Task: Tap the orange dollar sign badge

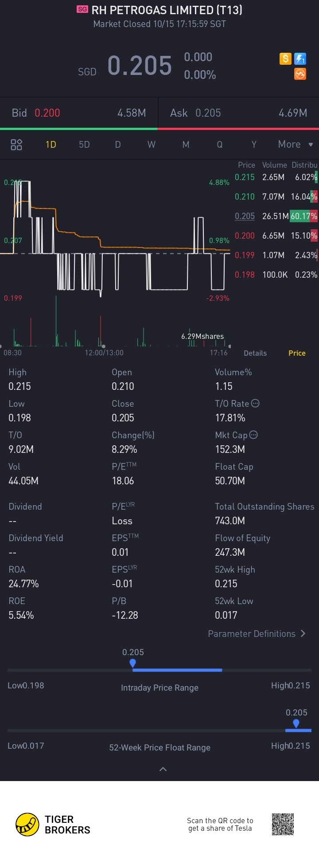Action: 285,59
